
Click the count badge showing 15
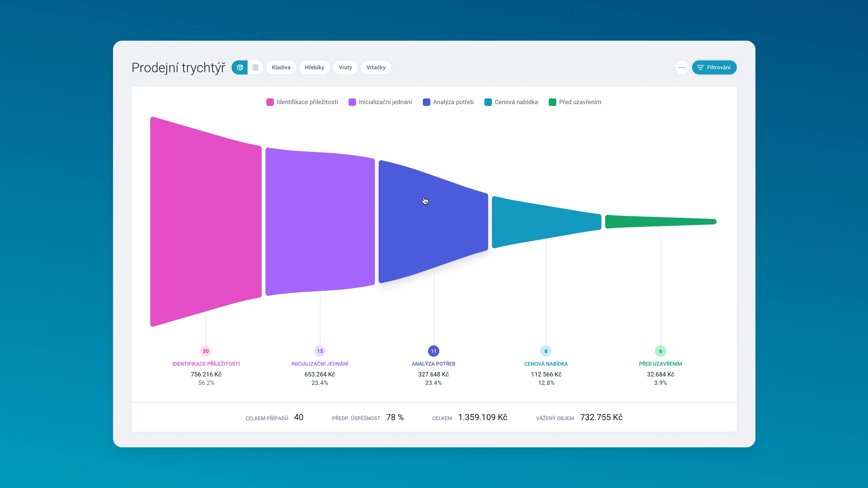320,351
